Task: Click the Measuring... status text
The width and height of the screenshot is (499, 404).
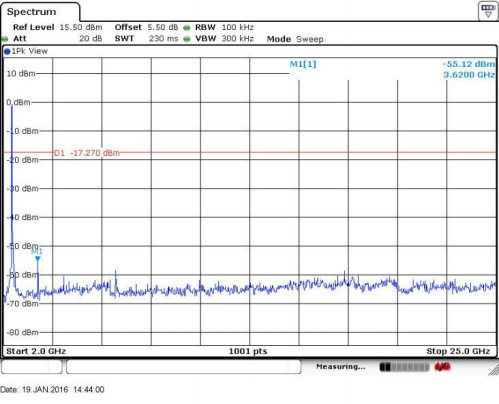Action: pyautogui.click(x=341, y=367)
